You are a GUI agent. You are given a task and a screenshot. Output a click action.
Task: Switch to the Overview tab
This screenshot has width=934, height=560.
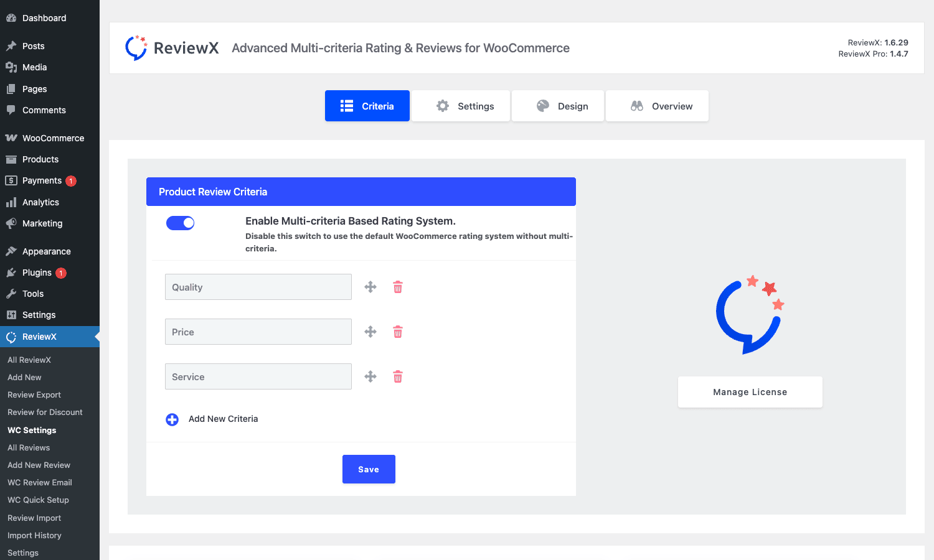tap(657, 106)
